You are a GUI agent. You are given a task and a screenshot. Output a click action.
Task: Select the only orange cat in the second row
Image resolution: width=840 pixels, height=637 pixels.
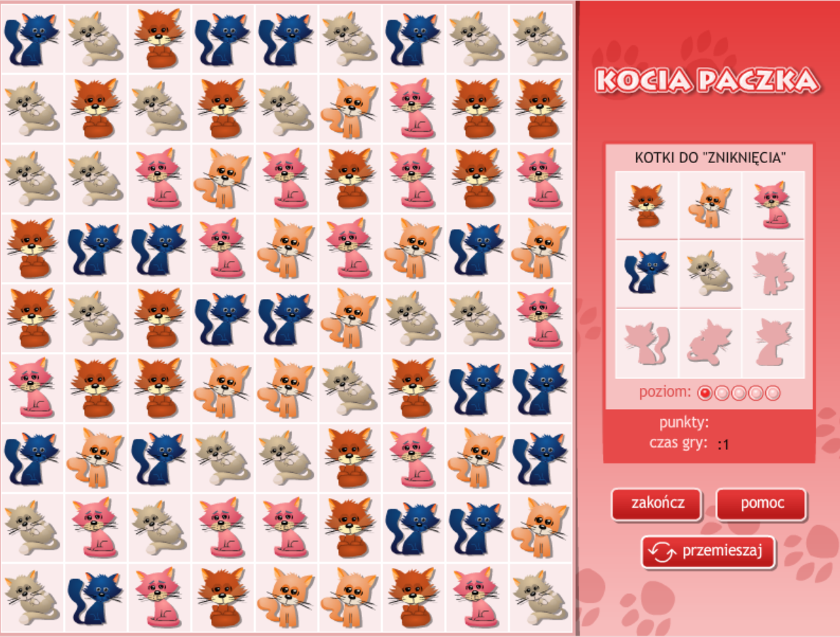click(x=349, y=109)
